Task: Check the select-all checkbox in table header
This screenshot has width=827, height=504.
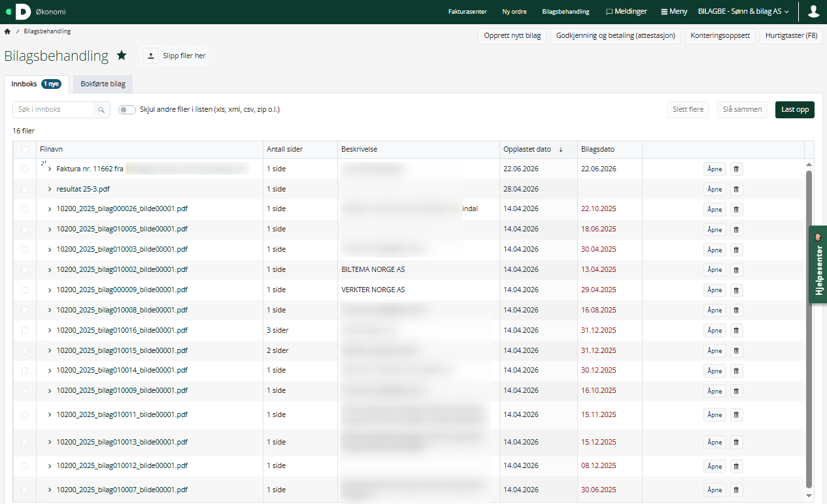Action: (25, 150)
